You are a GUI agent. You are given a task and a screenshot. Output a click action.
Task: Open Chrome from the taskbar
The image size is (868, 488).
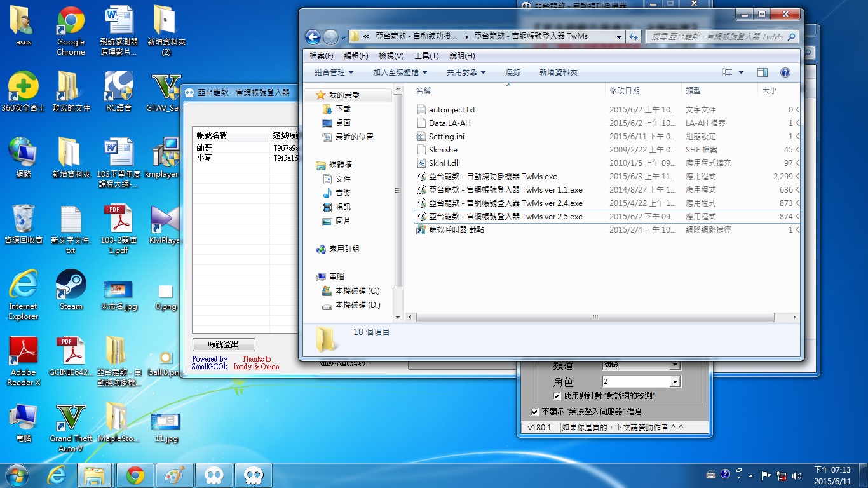click(135, 475)
